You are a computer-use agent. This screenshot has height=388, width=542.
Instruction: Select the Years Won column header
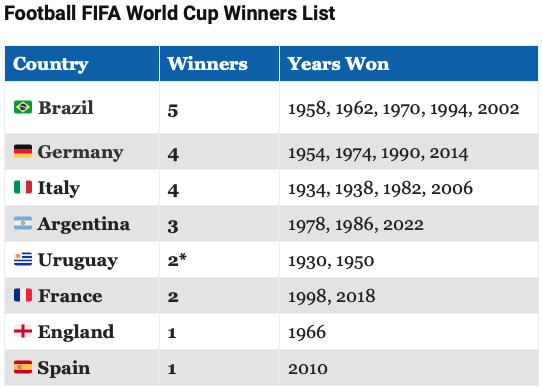[409, 64]
